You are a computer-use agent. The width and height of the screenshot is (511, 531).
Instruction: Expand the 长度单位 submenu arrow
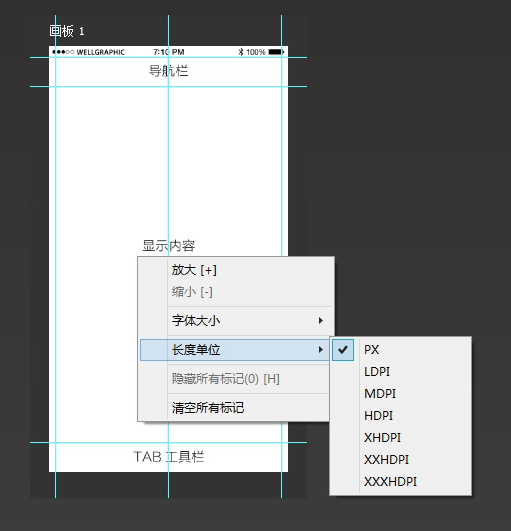321,349
